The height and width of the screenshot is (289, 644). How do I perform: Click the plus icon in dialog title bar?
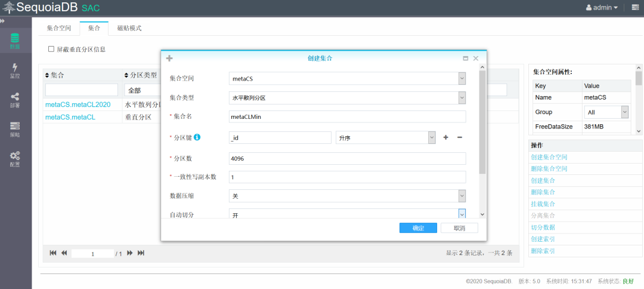tap(169, 59)
